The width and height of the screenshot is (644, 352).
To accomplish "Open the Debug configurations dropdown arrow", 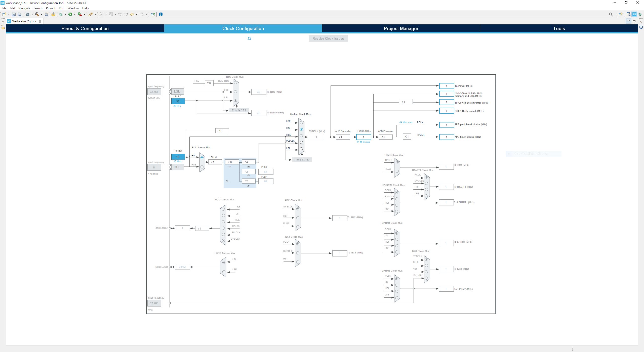I will point(65,14).
